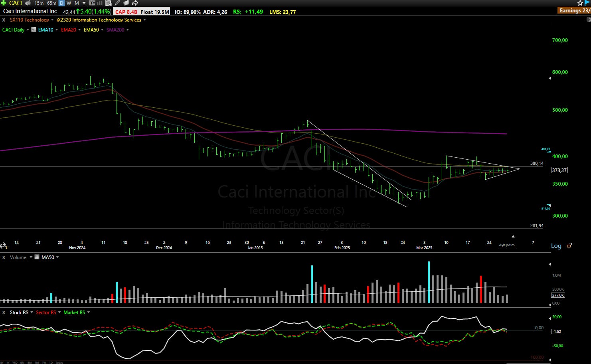
Task: Select the 5Y range button
Action: (x=2, y=362)
